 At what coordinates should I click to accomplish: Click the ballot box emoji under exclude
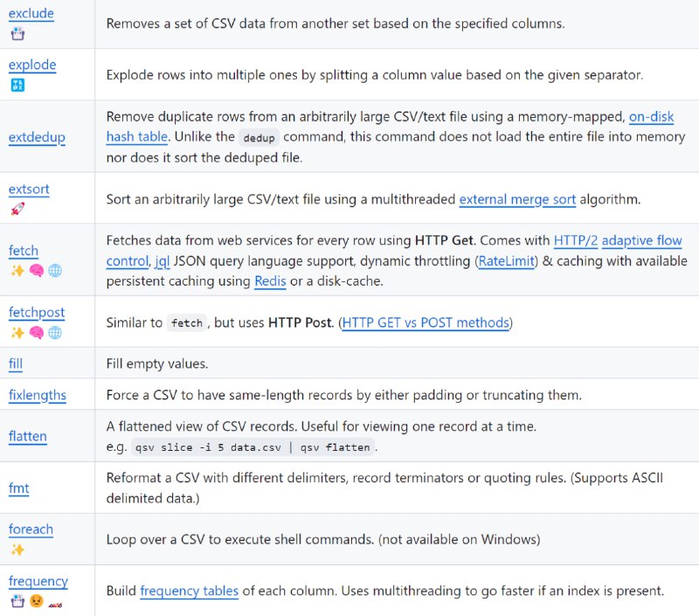(x=17, y=33)
